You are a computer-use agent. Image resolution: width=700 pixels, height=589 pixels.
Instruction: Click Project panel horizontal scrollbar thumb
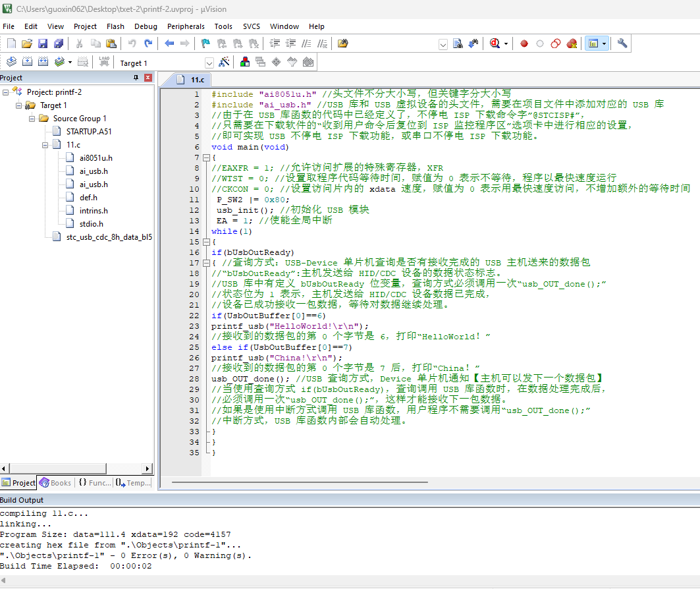coord(57,468)
